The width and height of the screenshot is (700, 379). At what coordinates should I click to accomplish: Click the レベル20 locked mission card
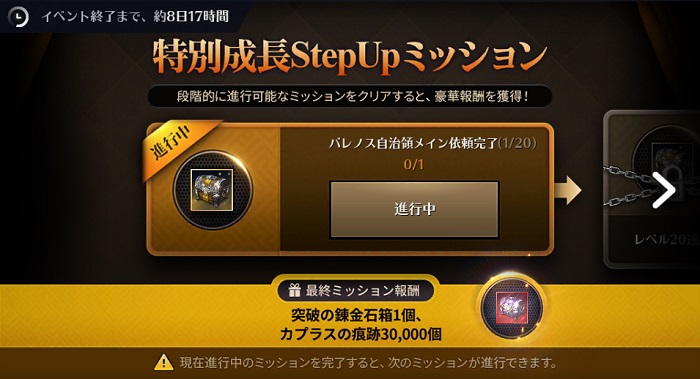pos(652,190)
